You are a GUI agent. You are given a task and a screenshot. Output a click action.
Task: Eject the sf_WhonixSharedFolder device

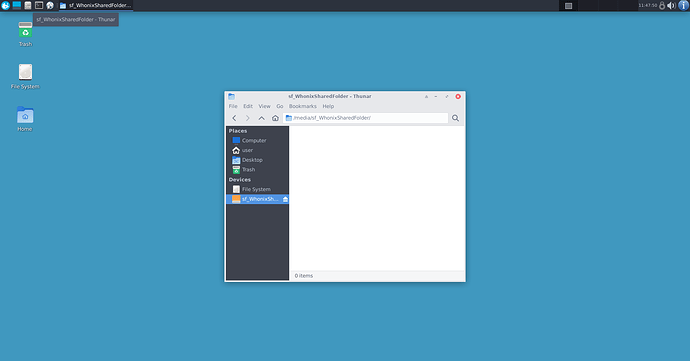(x=285, y=199)
